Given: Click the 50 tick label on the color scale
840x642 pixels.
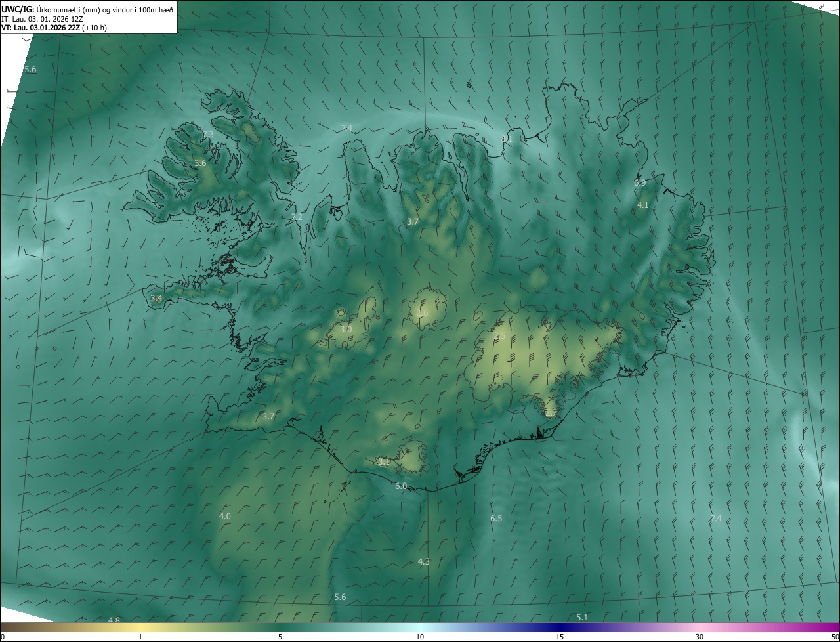Looking at the screenshot, I should point(835,637).
